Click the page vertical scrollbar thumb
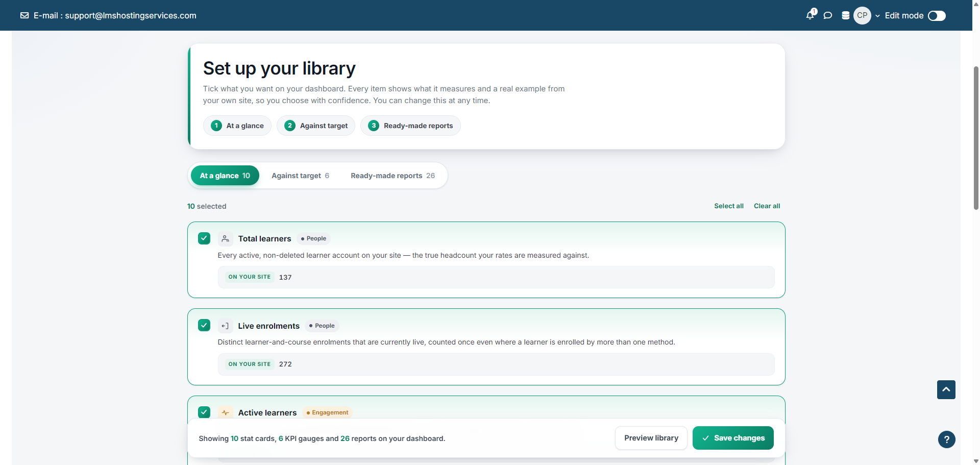 (976, 138)
